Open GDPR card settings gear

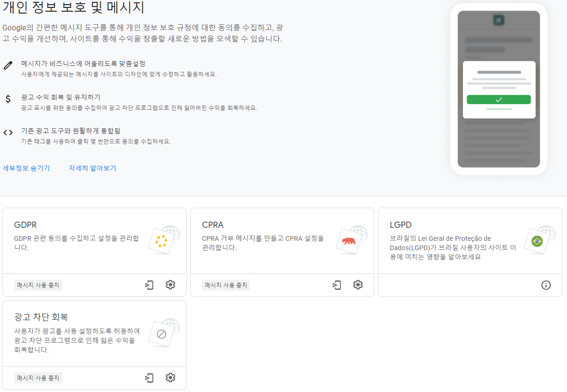170,285
